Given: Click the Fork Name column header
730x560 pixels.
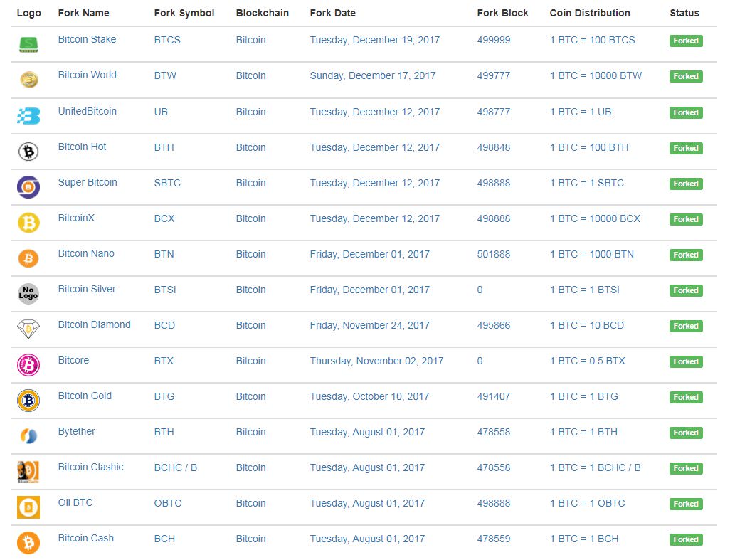Looking at the screenshot, I should coord(84,13).
